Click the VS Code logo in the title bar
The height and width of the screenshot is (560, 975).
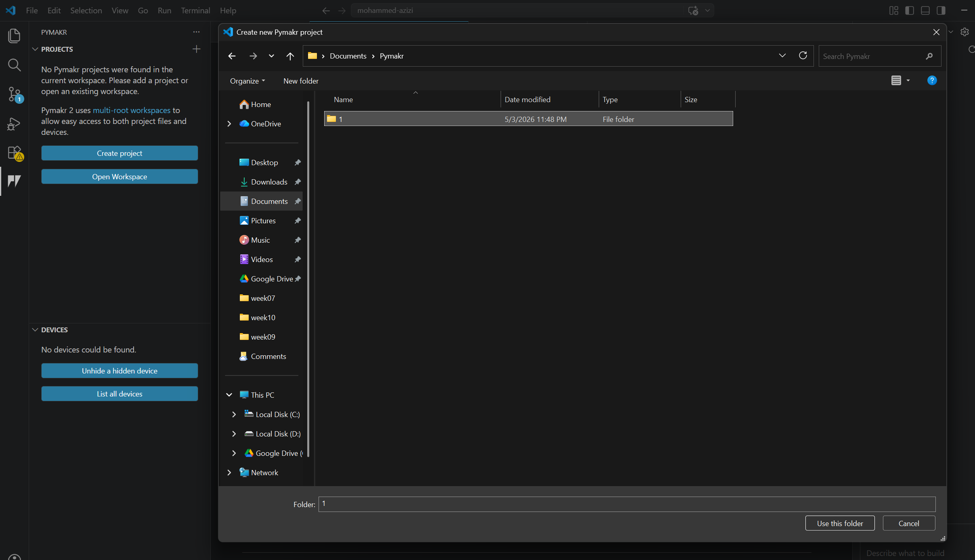[10, 10]
